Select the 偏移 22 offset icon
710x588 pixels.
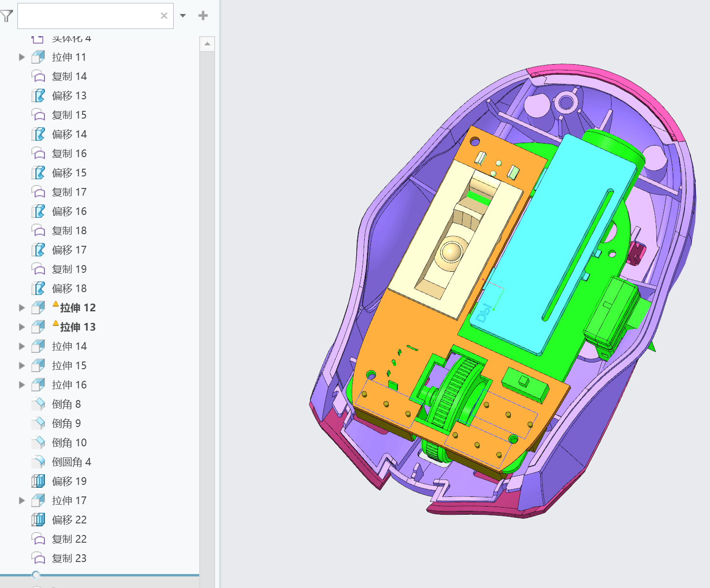tap(38, 520)
